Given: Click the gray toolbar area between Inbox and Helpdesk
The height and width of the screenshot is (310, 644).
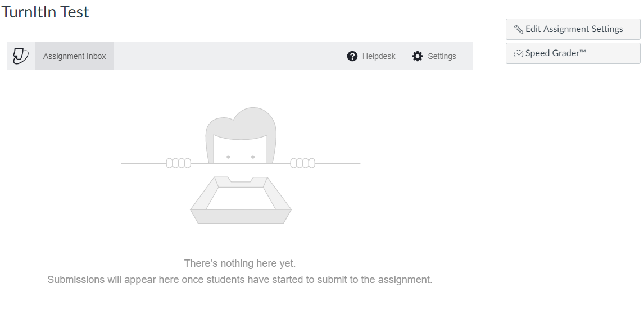Looking at the screenshot, I should pyautogui.click(x=230, y=56).
